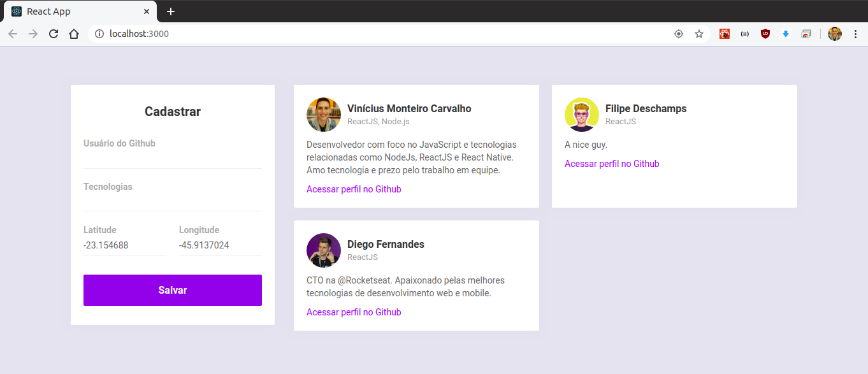Click the geolocation target icon in address bar
The width and height of the screenshot is (868, 374).
tap(679, 33)
